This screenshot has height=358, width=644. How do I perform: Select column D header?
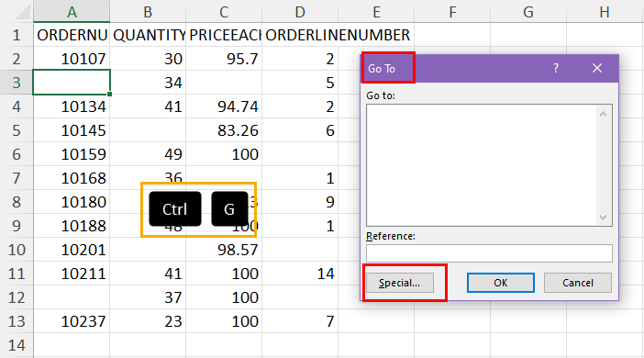(300, 12)
